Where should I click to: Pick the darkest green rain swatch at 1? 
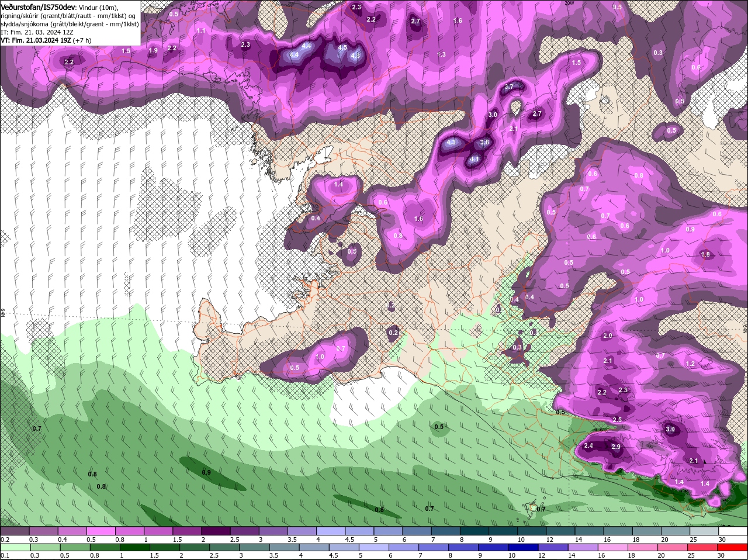(x=134, y=548)
